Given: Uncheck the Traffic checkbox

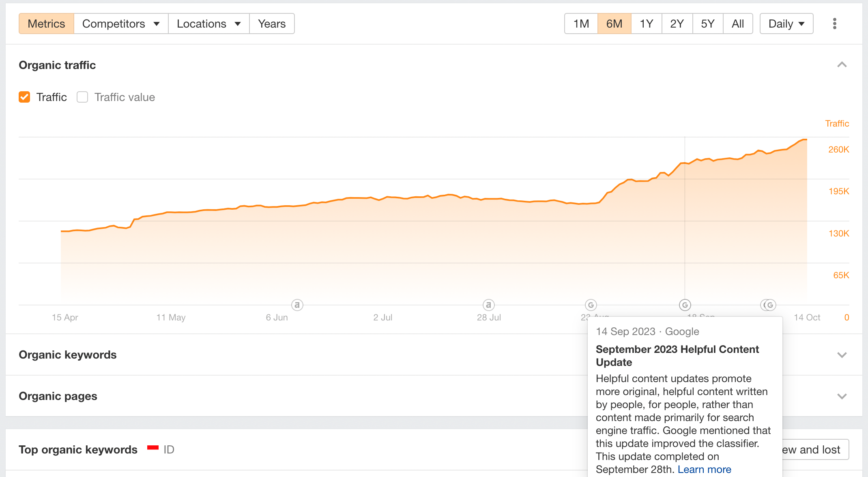Looking at the screenshot, I should pyautogui.click(x=24, y=97).
